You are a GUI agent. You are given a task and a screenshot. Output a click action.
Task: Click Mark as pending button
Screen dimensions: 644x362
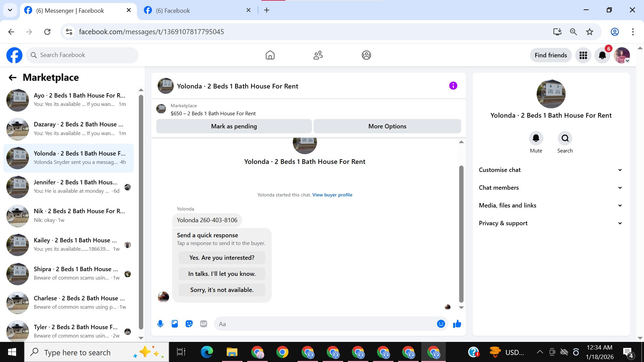tap(234, 126)
